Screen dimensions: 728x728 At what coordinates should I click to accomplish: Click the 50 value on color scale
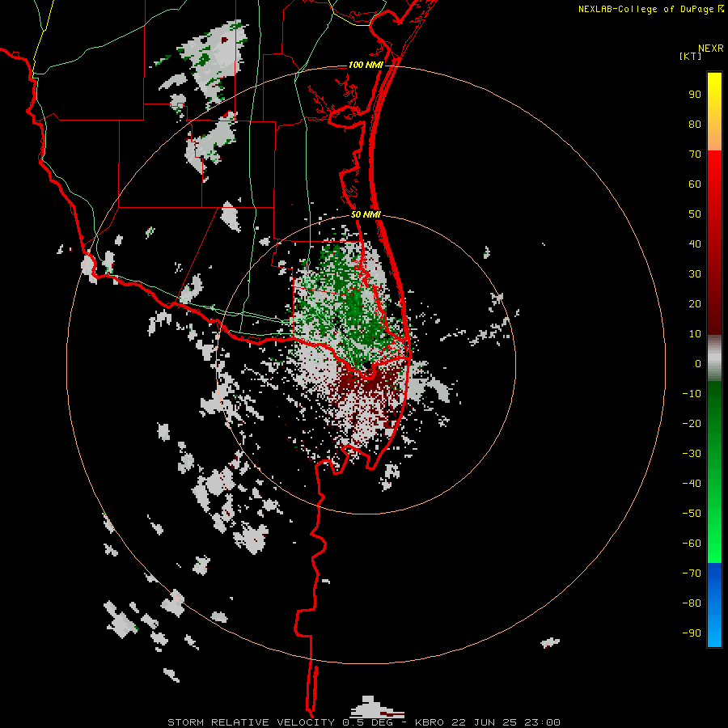click(x=695, y=214)
